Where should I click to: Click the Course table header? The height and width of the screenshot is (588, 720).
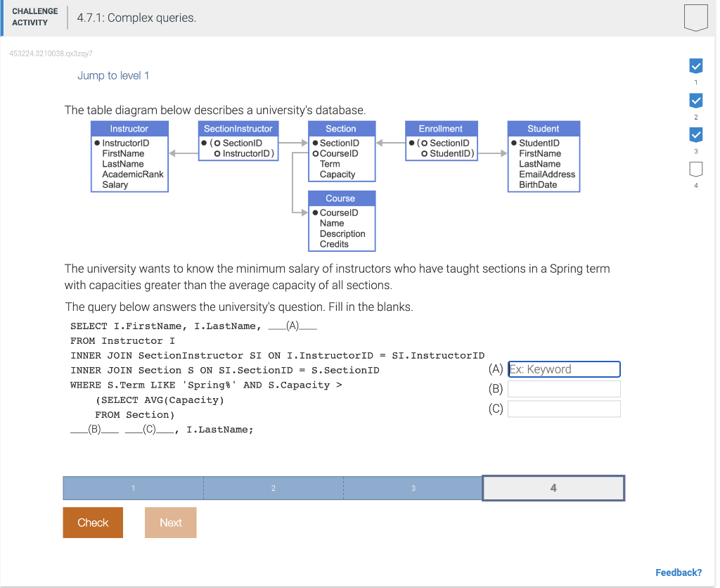click(x=341, y=198)
